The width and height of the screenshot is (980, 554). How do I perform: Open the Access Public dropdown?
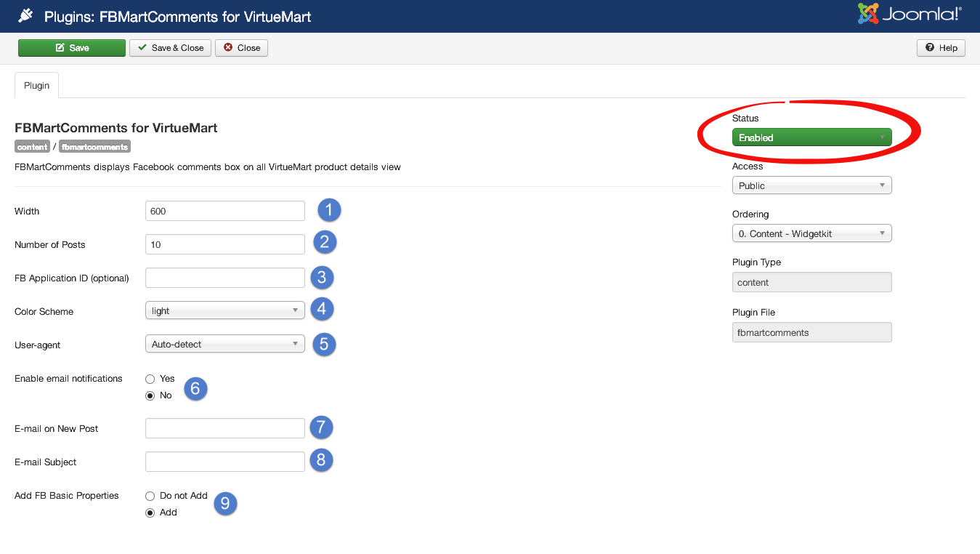coord(811,185)
